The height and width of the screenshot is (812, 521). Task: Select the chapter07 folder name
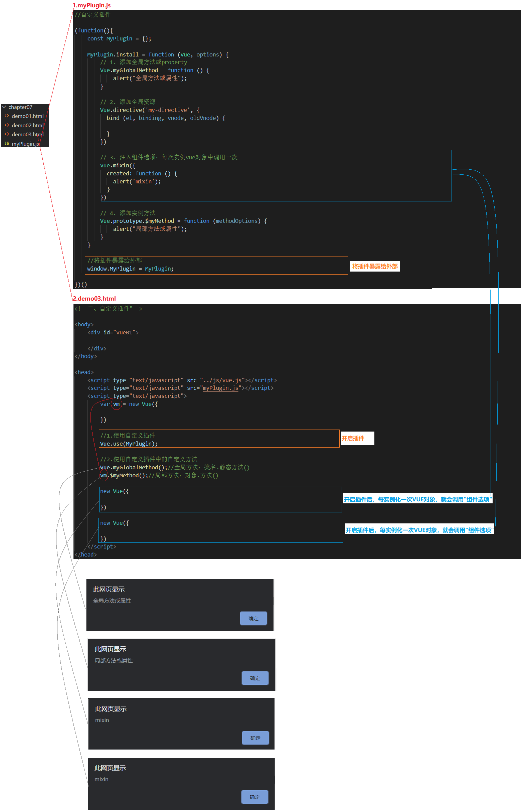tap(20, 107)
